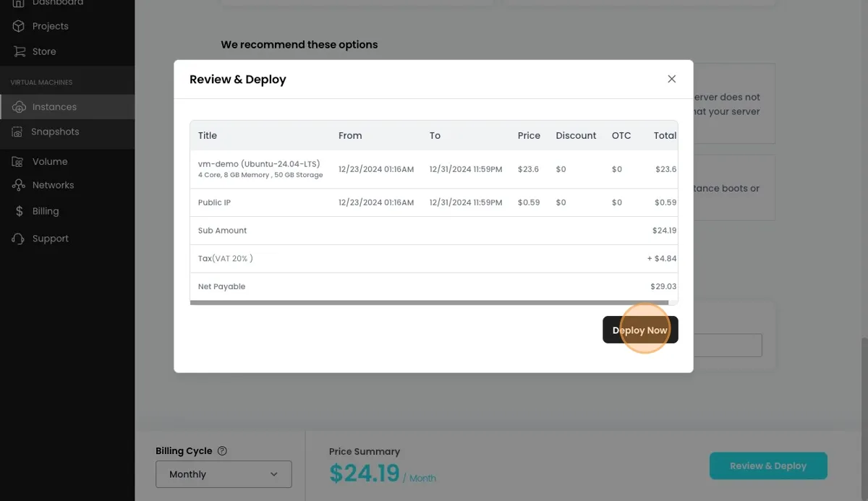Click the Instances label in the sidebar
This screenshot has height=501, width=868.
pos(54,107)
